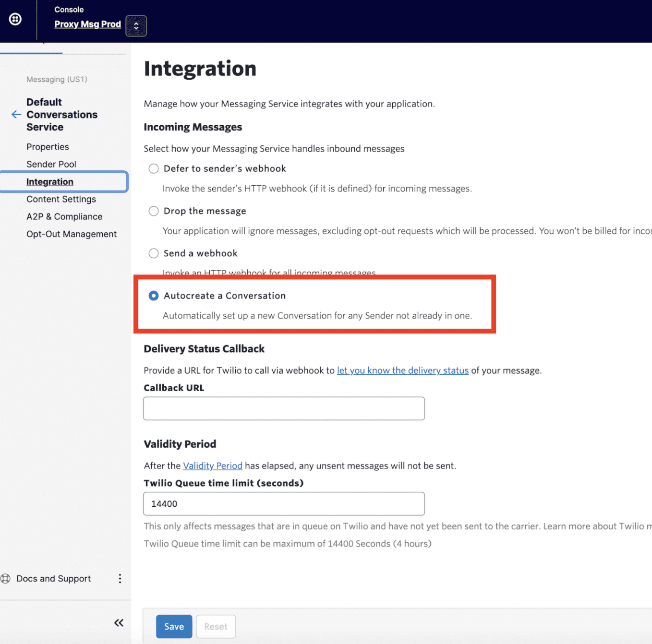
Task: Enable Autocreate a Conversation handling
Action: [154, 296]
